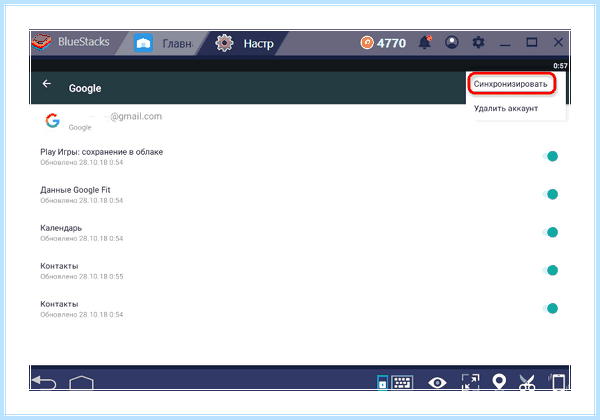Select the Настр settings tab
The width and height of the screenshot is (600, 420).
point(245,43)
